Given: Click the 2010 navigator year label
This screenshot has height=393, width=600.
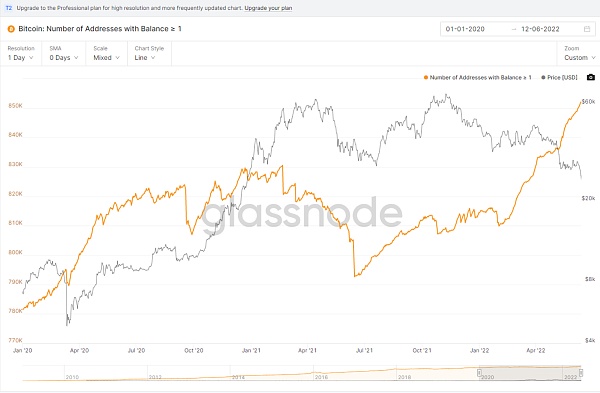Looking at the screenshot, I should 72,377.
